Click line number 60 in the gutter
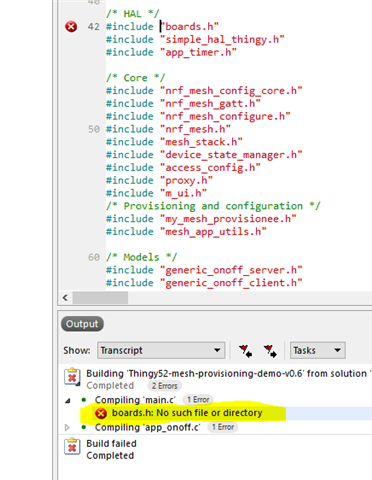 pyautogui.click(x=94, y=257)
